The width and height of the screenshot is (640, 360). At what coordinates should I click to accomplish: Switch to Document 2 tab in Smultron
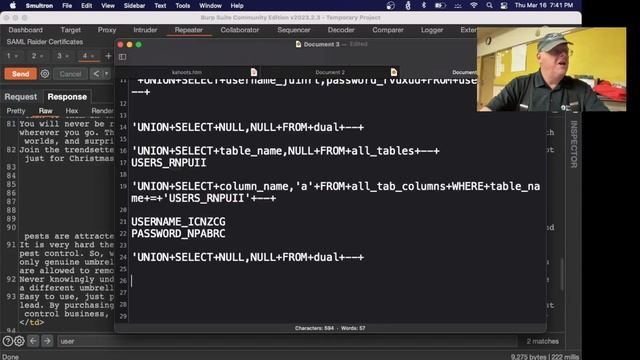tap(330, 72)
